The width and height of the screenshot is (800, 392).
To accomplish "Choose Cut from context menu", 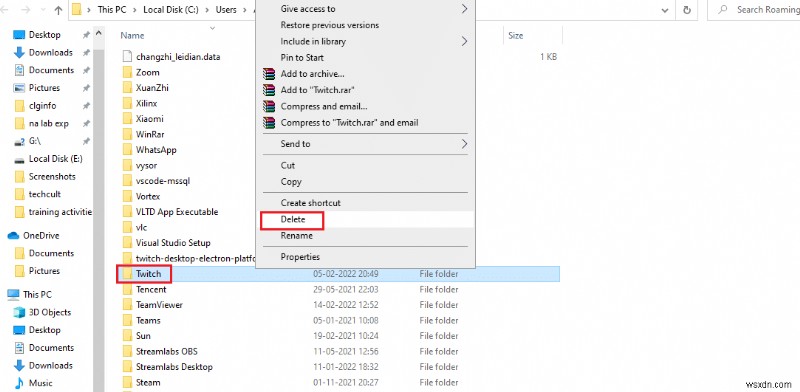I will (365, 165).
